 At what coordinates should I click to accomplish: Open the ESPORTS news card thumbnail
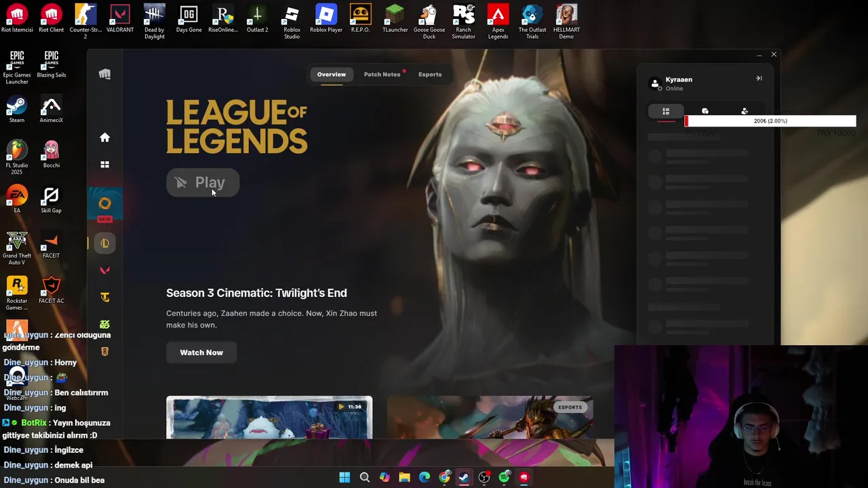click(490, 418)
